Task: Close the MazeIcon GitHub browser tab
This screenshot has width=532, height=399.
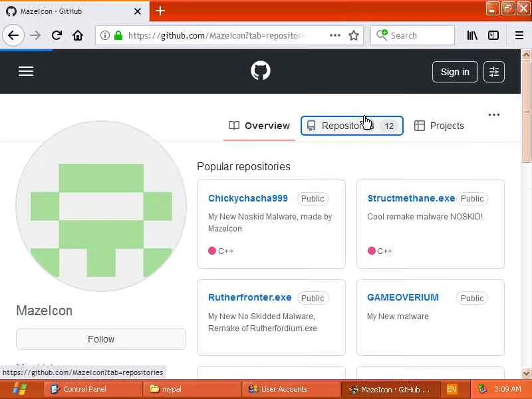Action: point(138,11)
